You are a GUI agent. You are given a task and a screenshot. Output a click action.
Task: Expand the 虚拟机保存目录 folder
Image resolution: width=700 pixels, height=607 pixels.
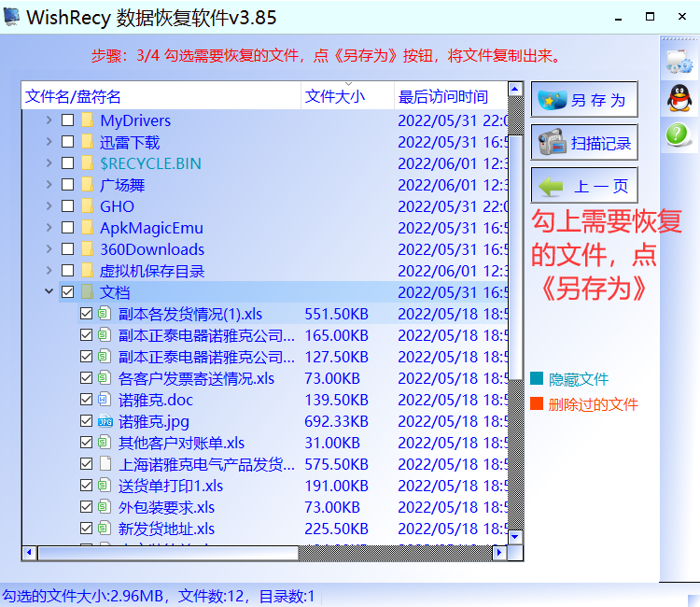click(49, 270)
